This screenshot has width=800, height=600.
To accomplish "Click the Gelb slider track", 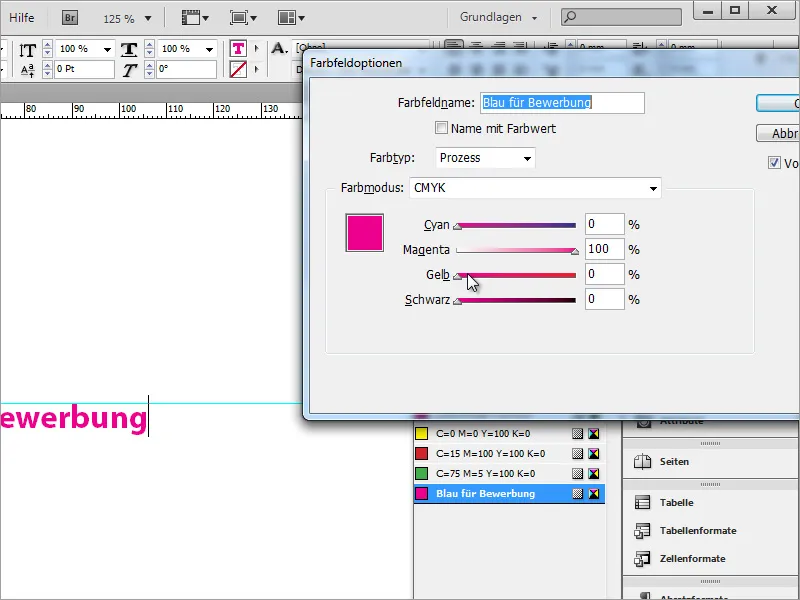I will pos(516,275).
